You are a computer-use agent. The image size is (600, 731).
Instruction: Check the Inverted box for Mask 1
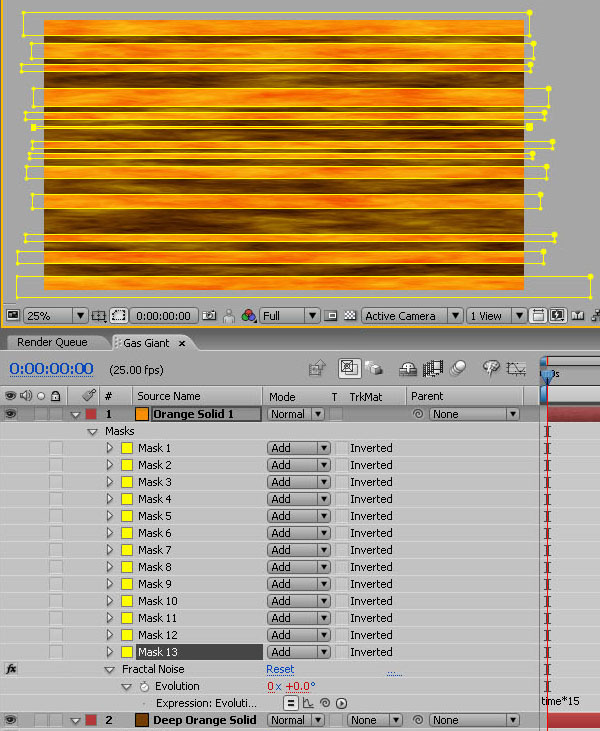coord(341,449)
